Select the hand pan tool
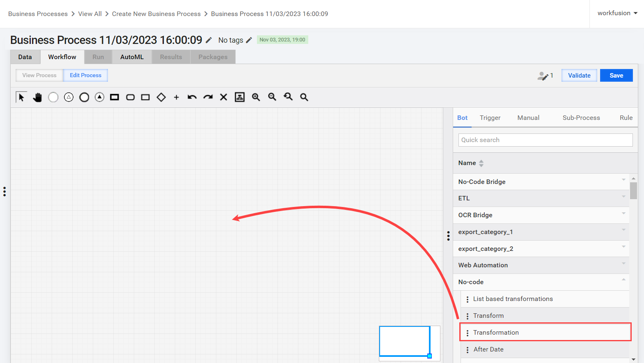The height and width of the screenshot is (363, 644). [37, 97]
